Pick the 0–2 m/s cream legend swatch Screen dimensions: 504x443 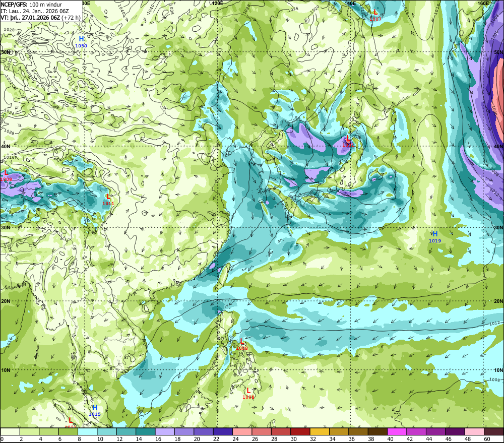pyautogui.click(x=10, y=431)
